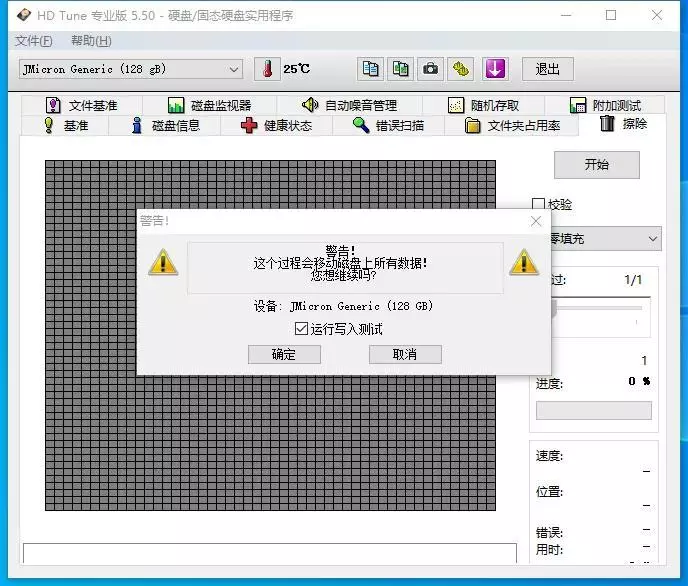Select the 擦除 tab
The width and height of the screenshot is (688, 586).
coord(623,124)
